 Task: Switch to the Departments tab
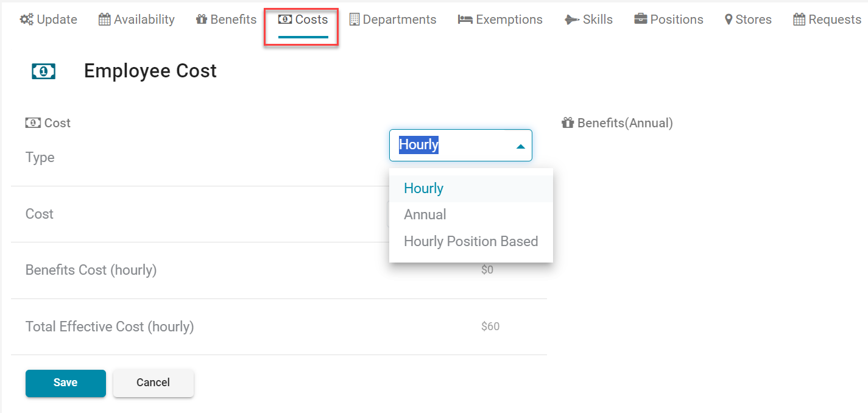pyautogui.click(x=399, y=19)
